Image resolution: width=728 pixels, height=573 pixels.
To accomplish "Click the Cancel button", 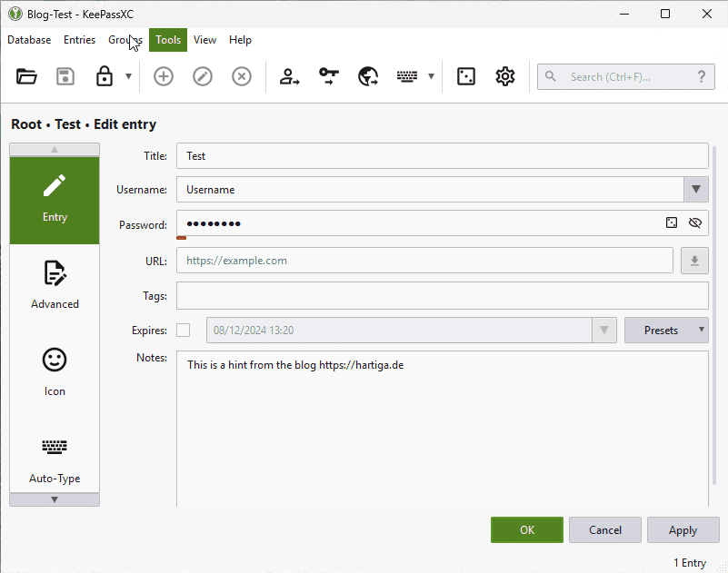I will tap(605, 529).
